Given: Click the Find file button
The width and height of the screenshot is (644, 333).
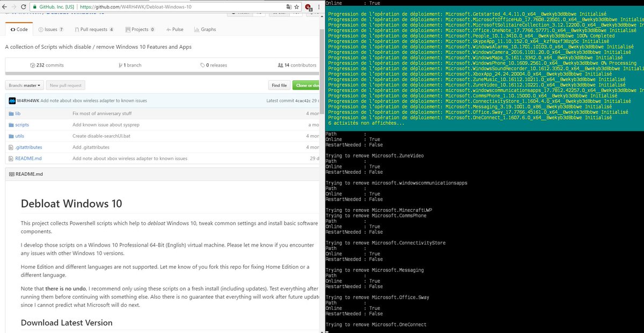Looking at the screenshot, I should pos(279,85).
